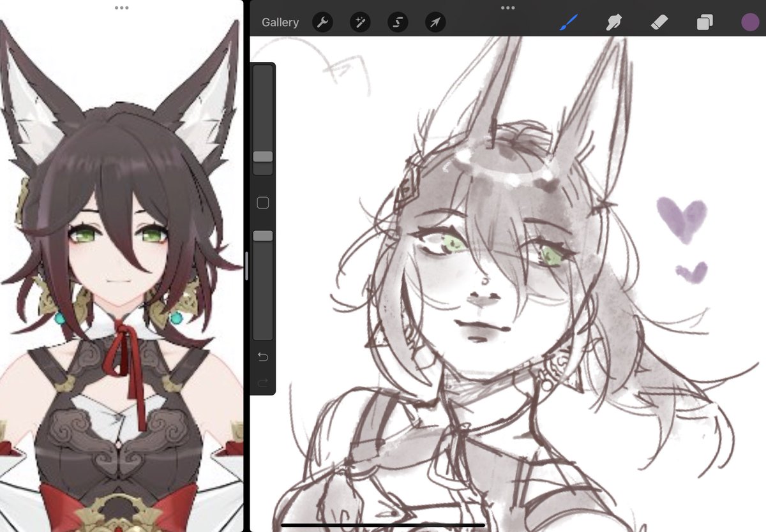Screen dimensions: 766x532
Task: Activate the Selection tool
Action: click(398, 23)
